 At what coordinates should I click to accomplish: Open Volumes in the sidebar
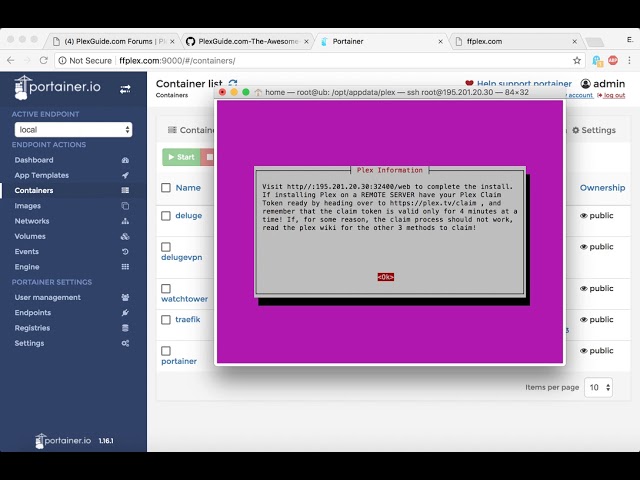pos(30,236)
